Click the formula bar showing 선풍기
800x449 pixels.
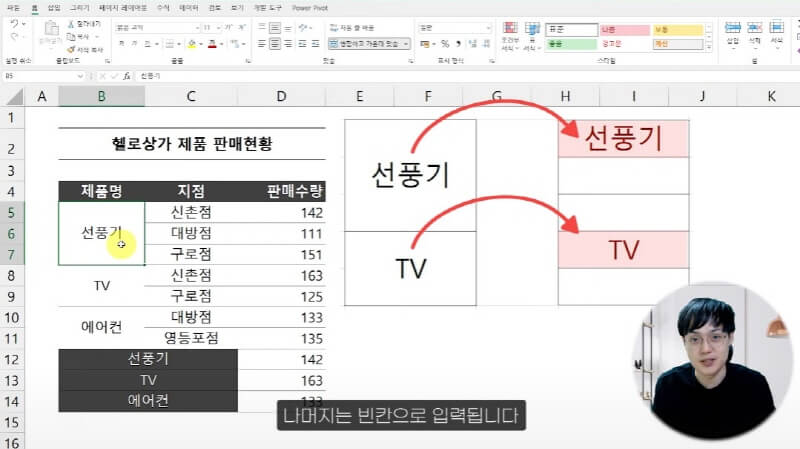pyautogui.click(x=467, y=76)
